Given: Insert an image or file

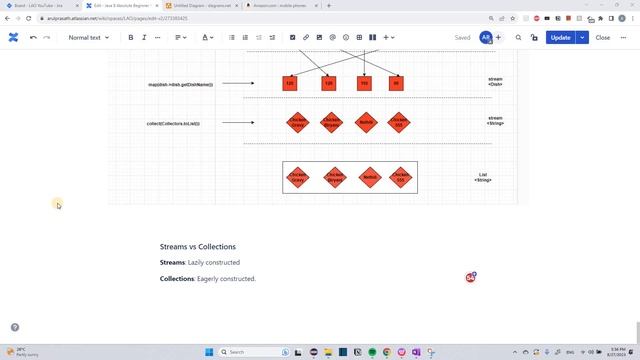Looking at the screenshot, I should coord(319,38).
